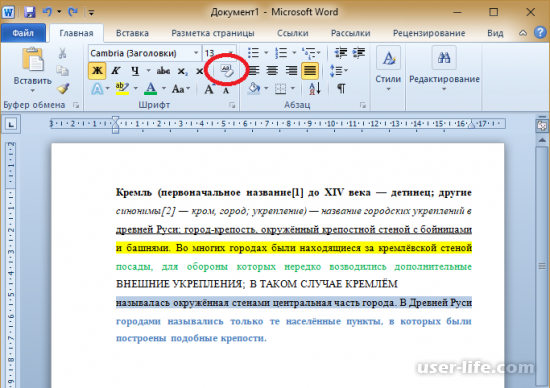Click the Clear Formatting eraser icon
This screenshot has width=550, height=388.
[226, 71]
